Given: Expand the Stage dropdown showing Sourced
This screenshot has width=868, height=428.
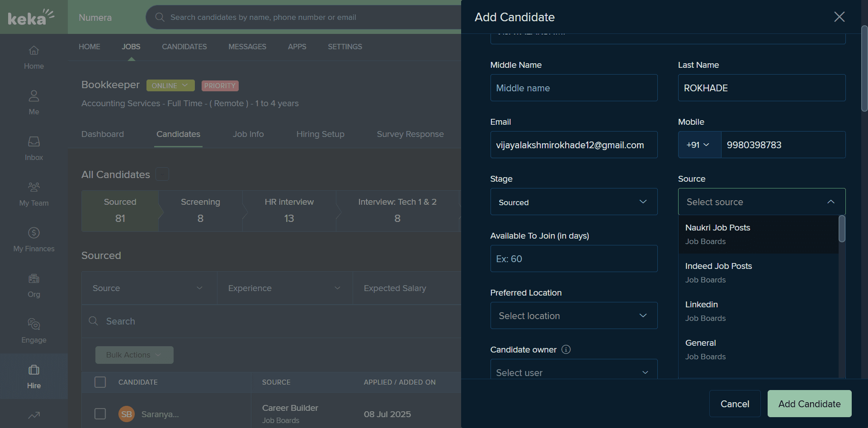Looking at the screenshot, I should coord(574,202).
